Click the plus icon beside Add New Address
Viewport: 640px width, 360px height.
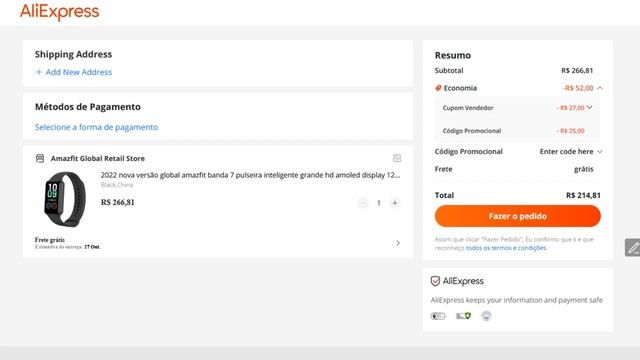(x=39, y=72)
